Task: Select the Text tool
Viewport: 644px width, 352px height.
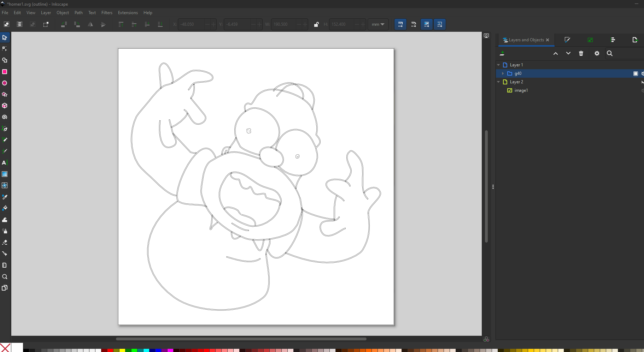Action: point(5,163)
